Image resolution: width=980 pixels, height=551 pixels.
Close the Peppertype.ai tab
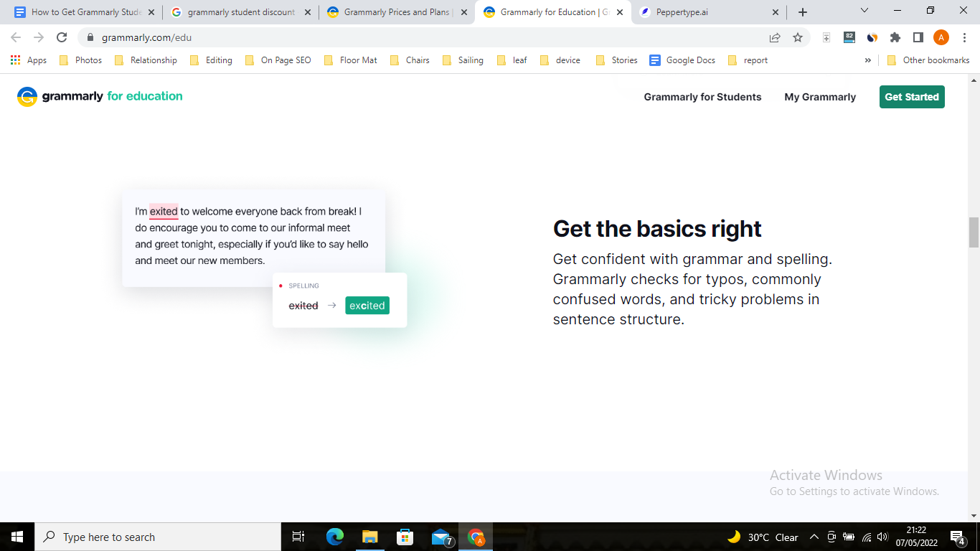click(x=776, y=12)
